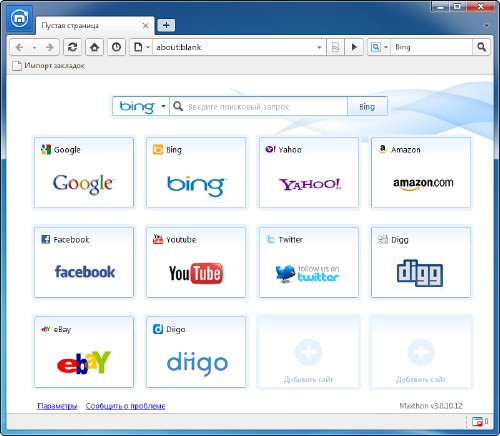Open the Maxthon main menu logo button
The width and height of the screenshot is (500, 436).
pyautogui.click(x=20, y=18)
